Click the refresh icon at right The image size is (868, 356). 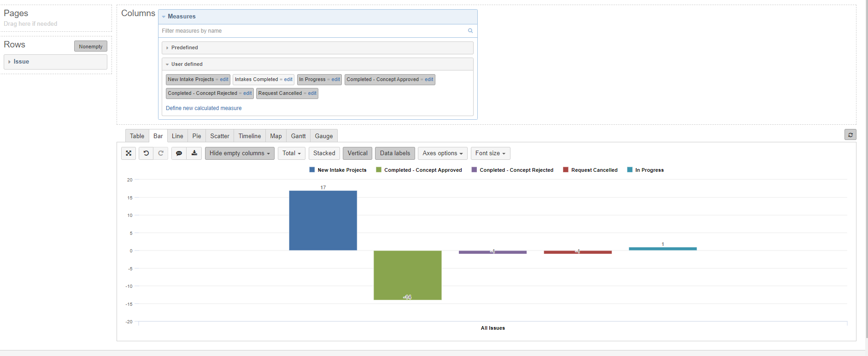850,134
